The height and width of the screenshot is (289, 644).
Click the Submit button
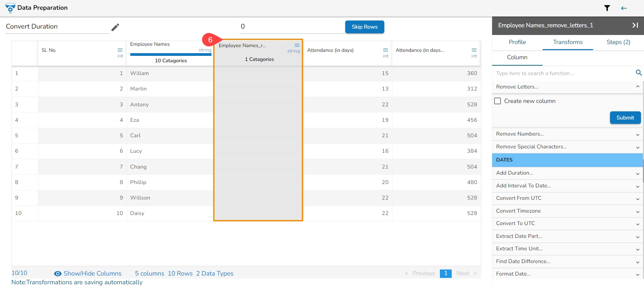tap(625, 118)
